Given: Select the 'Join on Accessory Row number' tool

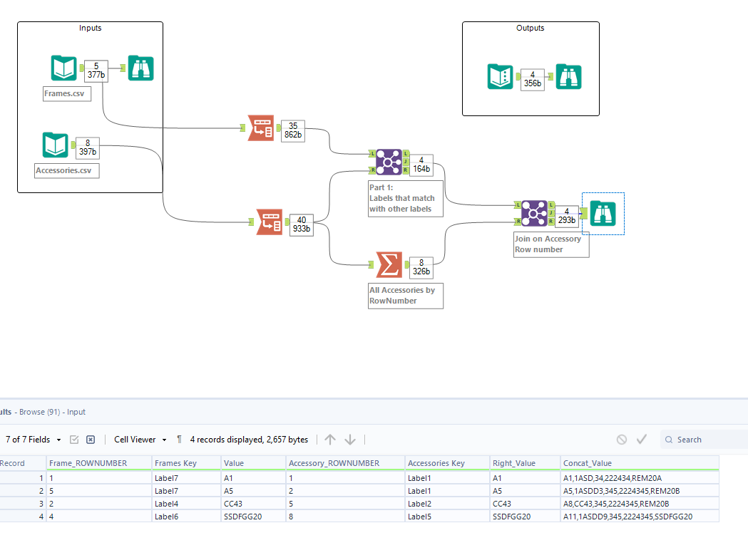Looking at the screenshot, I should click(x=533, y=214).
